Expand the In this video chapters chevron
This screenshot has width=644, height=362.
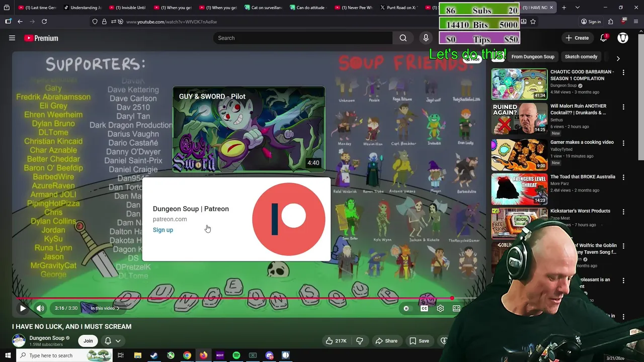click(118, 308)
